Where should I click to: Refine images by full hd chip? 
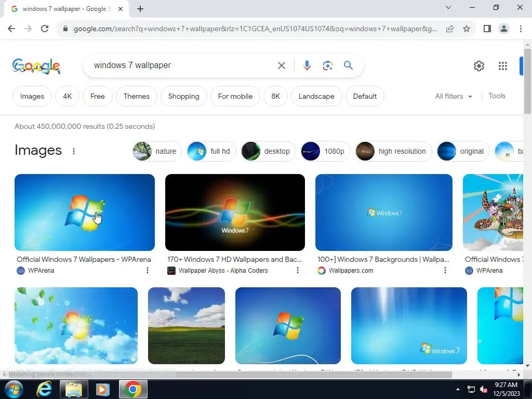[x=211, y=151]
